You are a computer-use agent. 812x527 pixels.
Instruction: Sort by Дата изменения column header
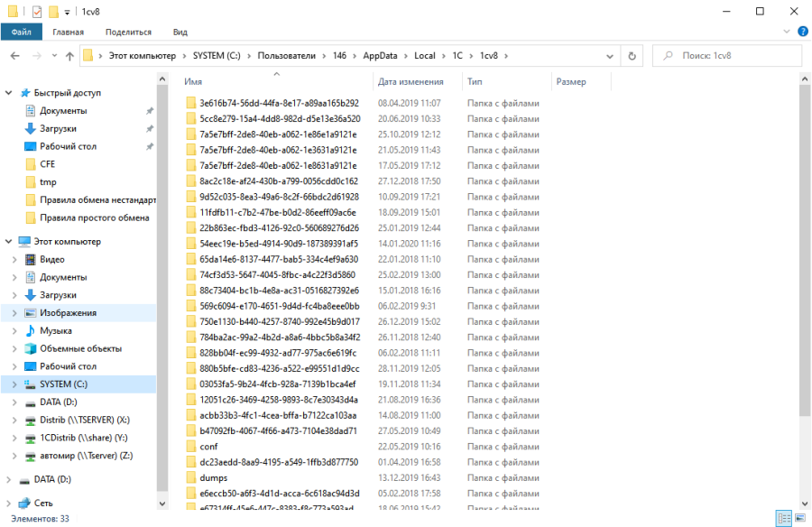(411, 82)
